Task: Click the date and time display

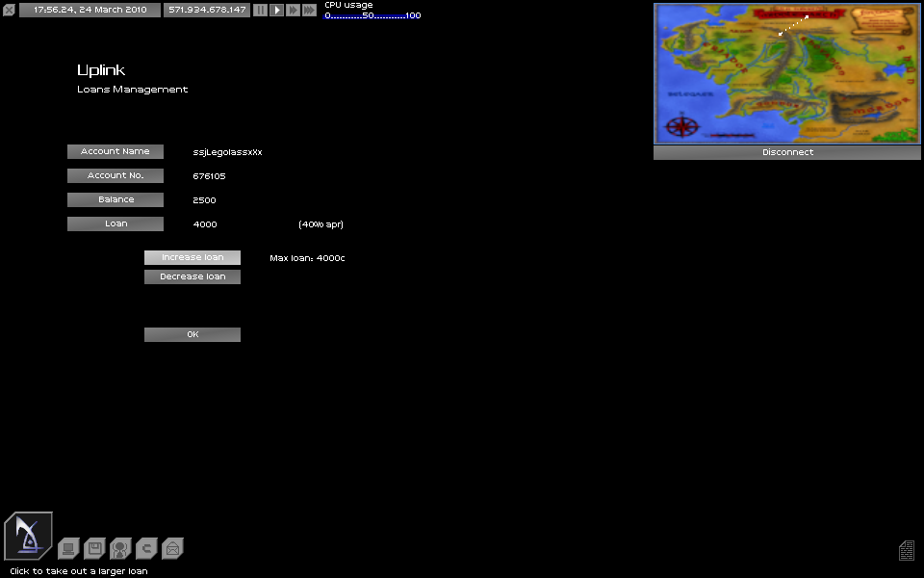Action: click(90, 10)
